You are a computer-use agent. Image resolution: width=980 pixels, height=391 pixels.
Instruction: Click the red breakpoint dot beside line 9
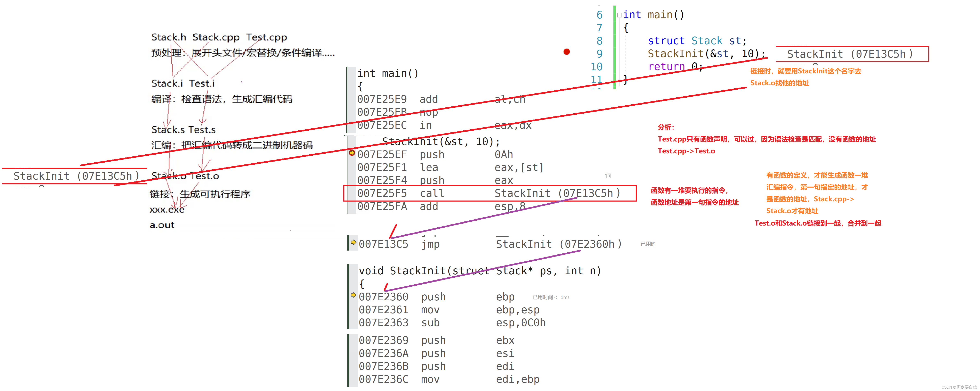point(566,52)
